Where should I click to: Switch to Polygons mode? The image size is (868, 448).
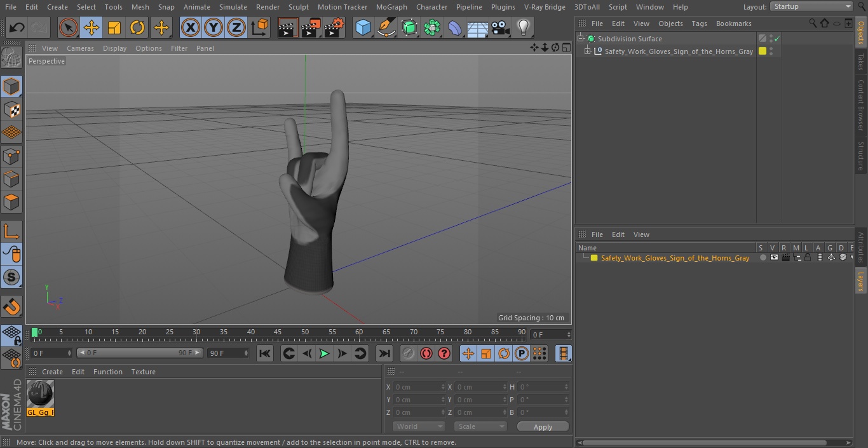tap(11, 202)
